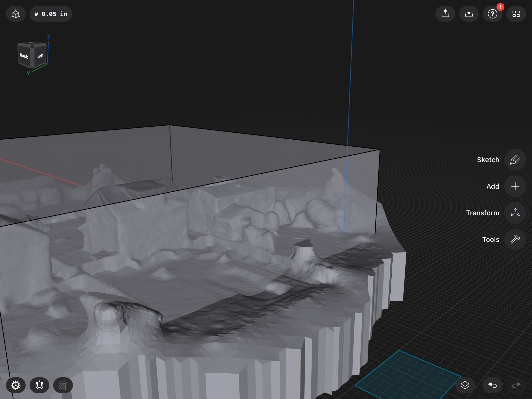Toggle orthographic view cube icon
This screenshot has height=399, width=532.
(x=16, y=14)
